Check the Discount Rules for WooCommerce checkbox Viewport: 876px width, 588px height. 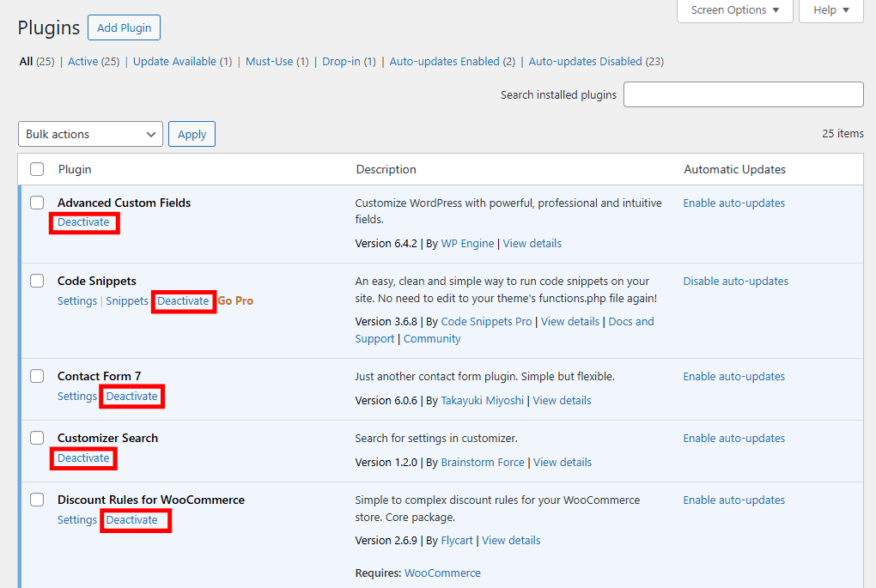point(37,500)
